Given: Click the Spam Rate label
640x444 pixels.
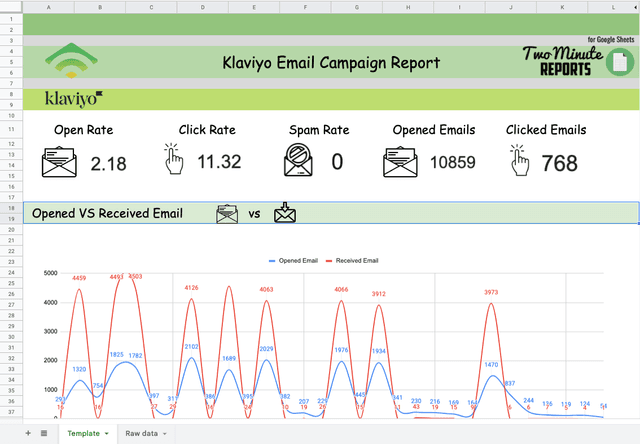Looking at the screenshot, I should (319, 130).
